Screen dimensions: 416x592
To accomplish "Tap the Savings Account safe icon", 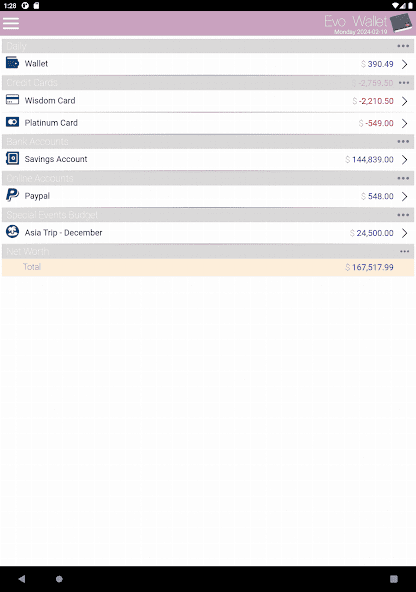I will pos(12,159).
